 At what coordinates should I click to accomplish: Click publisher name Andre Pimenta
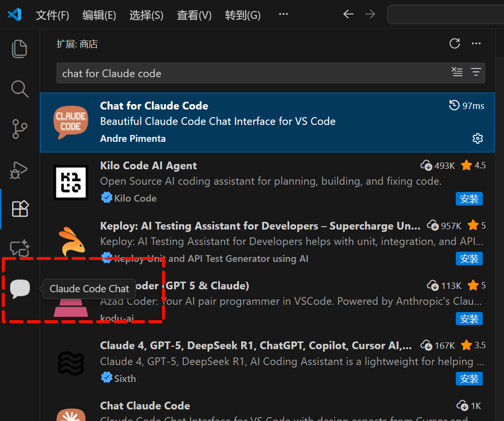(133, 138)
